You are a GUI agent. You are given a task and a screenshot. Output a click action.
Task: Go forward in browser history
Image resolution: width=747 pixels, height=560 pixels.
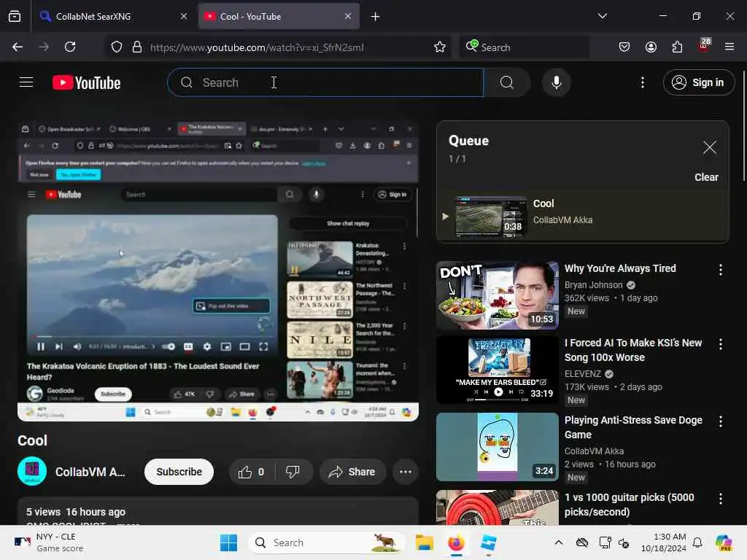click(x=44, y=47)
